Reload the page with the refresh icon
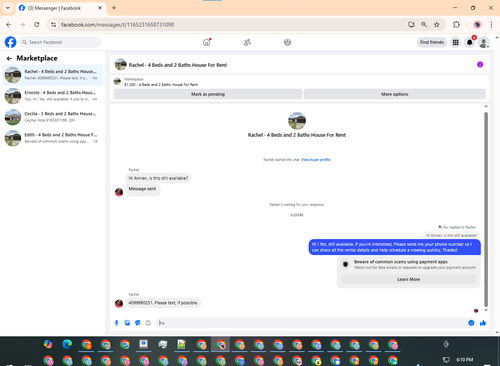 point(37,25)
